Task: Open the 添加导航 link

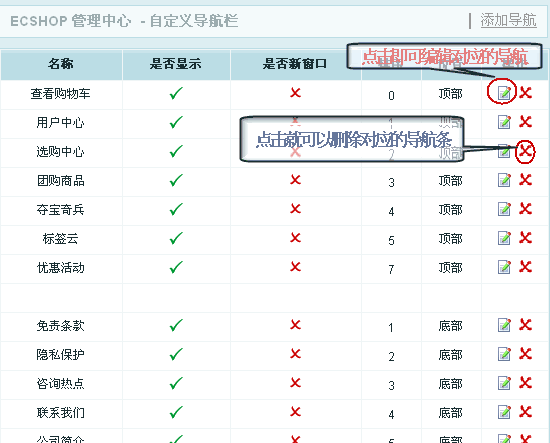Action: [x=508, y=20]
